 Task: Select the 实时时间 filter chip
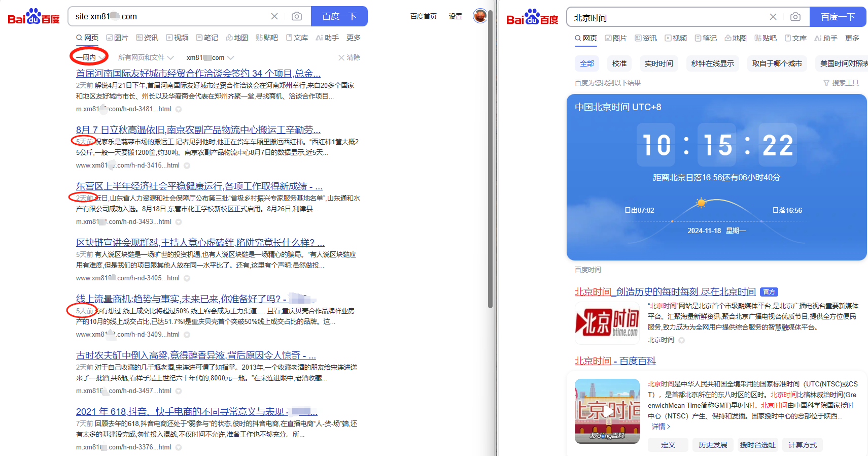point(659,63)
